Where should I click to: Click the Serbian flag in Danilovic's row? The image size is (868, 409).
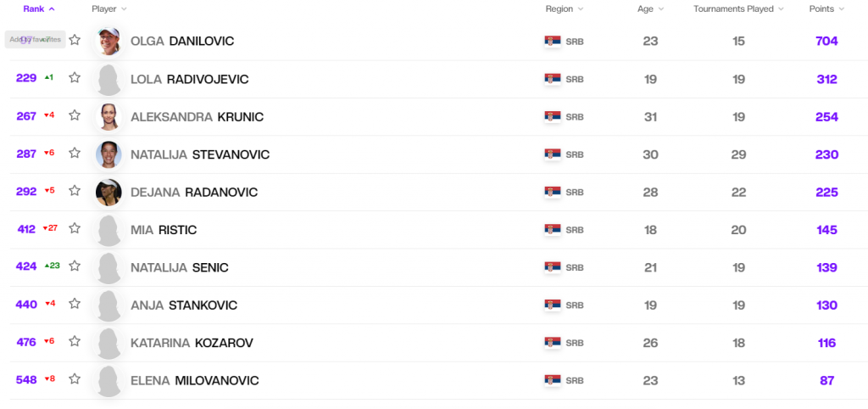pos(553,42)
